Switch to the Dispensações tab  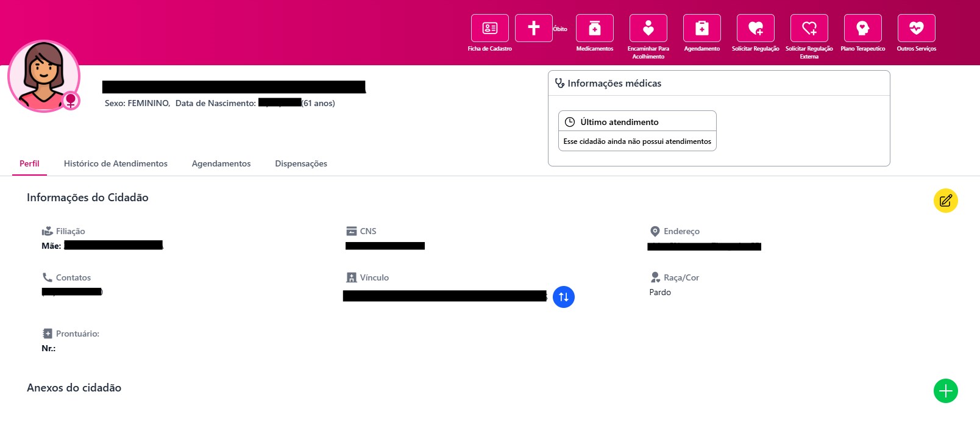point(301,163)
